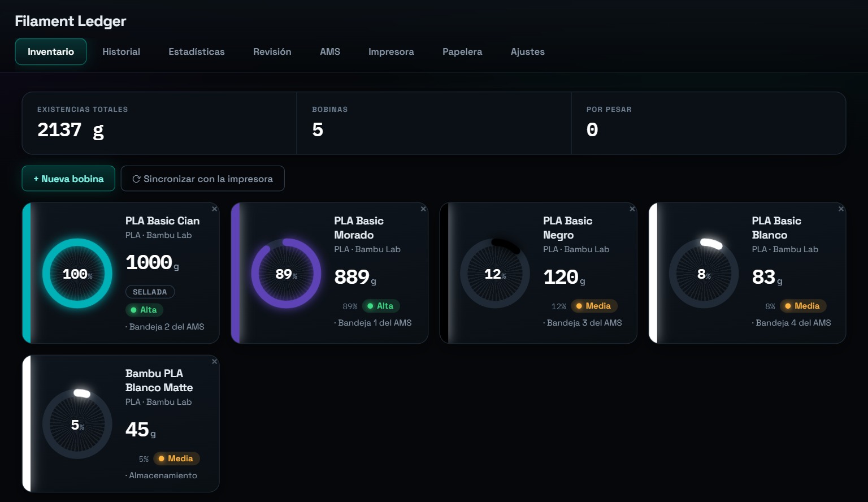Switch to the Ajustes tab
Screen dimensions: 868x502
528,51
